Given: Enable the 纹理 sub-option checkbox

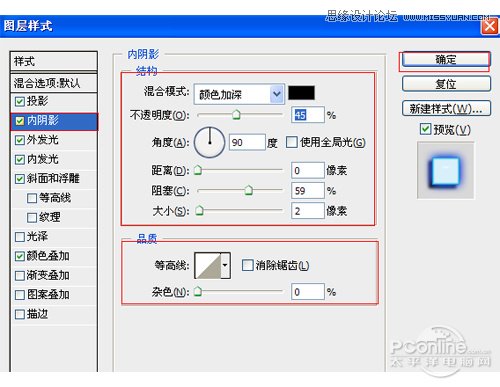Looking at the screenshot, I should click(32, 217).
